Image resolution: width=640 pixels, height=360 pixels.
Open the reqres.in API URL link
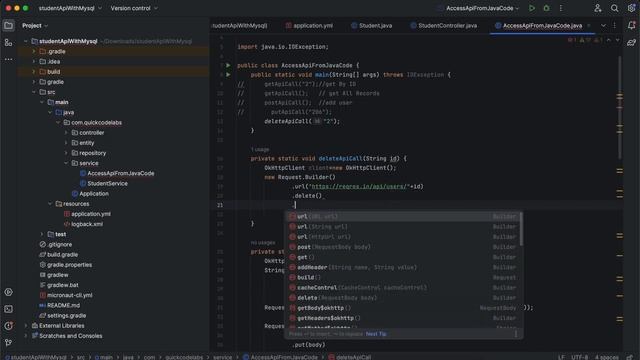click(359, 187)
